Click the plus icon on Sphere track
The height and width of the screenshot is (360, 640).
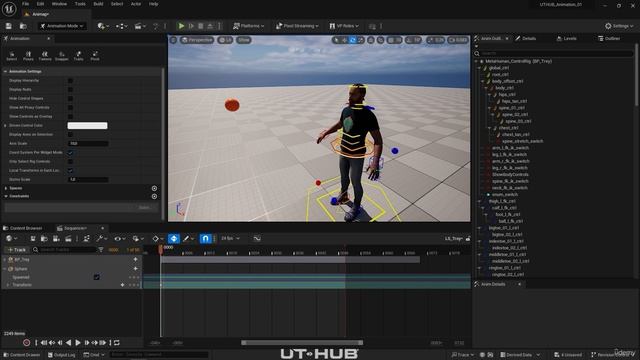click(x=135, y=269)
